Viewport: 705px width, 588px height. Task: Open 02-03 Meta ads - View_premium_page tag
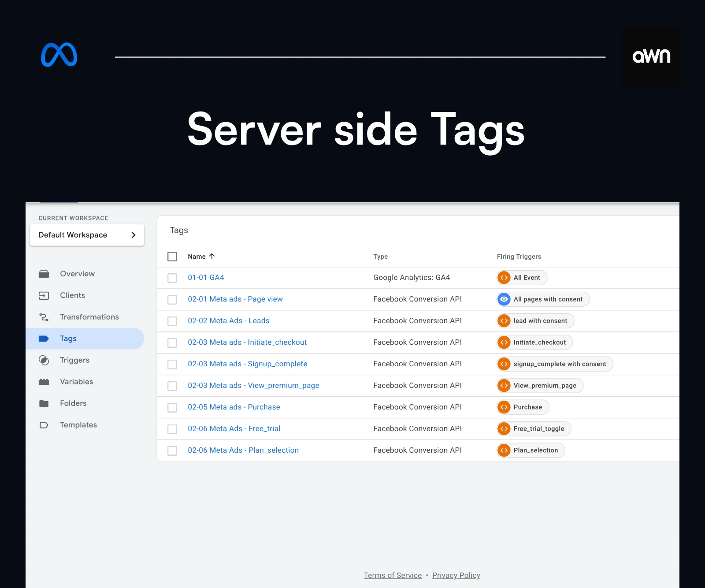click(254, 386)
